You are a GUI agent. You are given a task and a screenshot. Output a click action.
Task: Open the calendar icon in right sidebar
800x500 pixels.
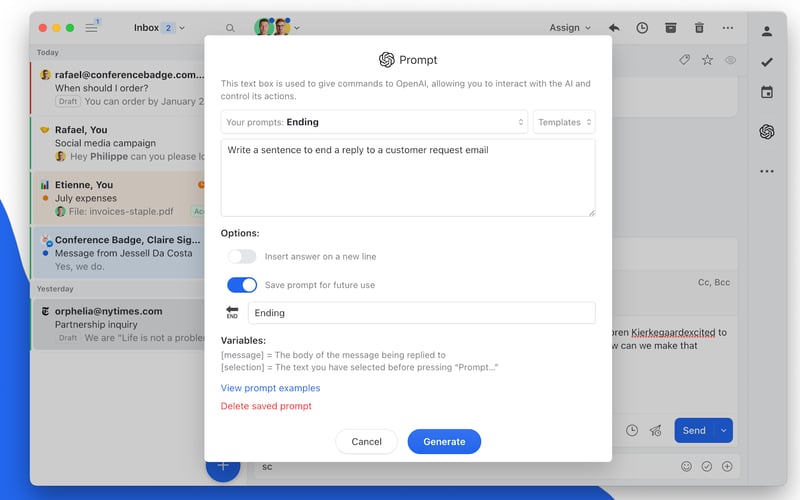(767, 92)
